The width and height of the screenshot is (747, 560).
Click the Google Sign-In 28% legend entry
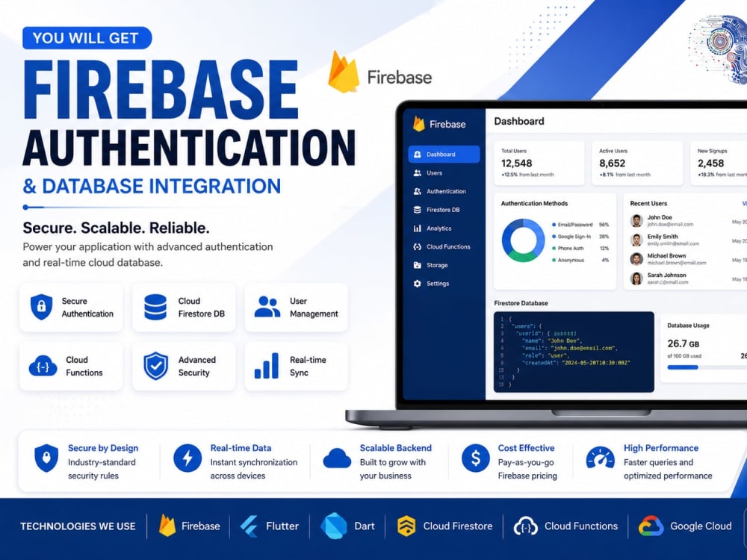[x=580, y=236]
